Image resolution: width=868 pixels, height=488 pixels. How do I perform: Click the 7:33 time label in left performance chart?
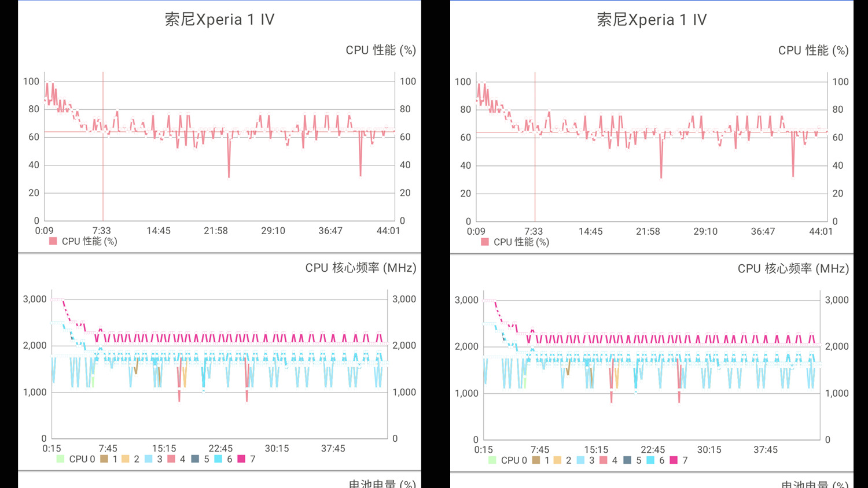coord(101,231)
